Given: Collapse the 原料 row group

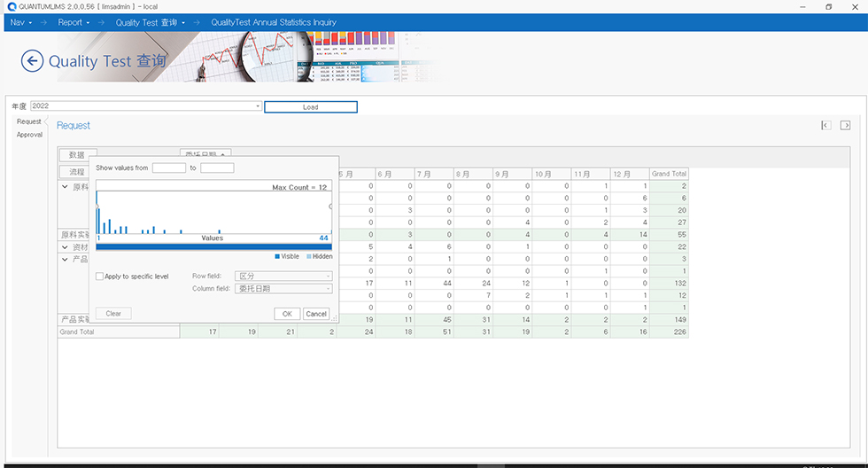Looking at the screenshot, I should click(x=65, y=187).
